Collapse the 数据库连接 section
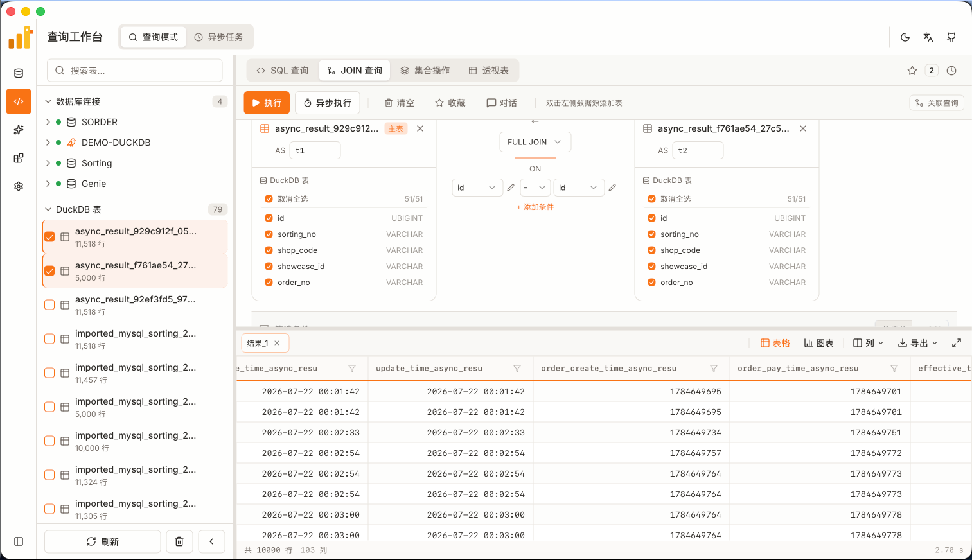Image resolution: width=972 pixels, height=560 pixels. (48, 101)
